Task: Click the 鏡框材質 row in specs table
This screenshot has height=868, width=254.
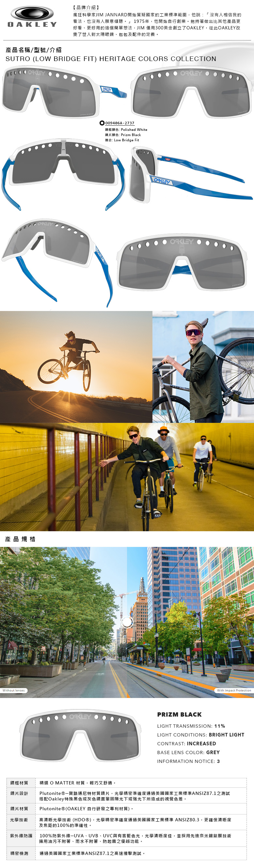Action: point(126,783)
